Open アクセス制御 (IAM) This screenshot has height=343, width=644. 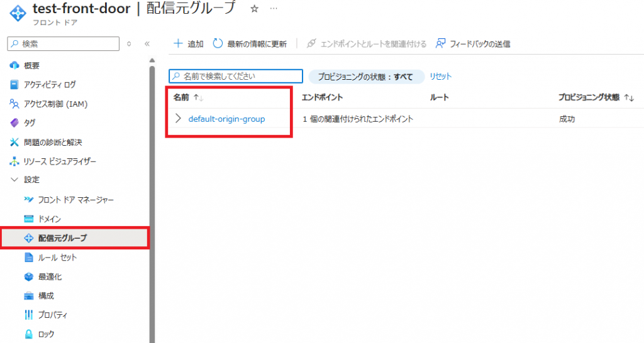click(55, 104)
